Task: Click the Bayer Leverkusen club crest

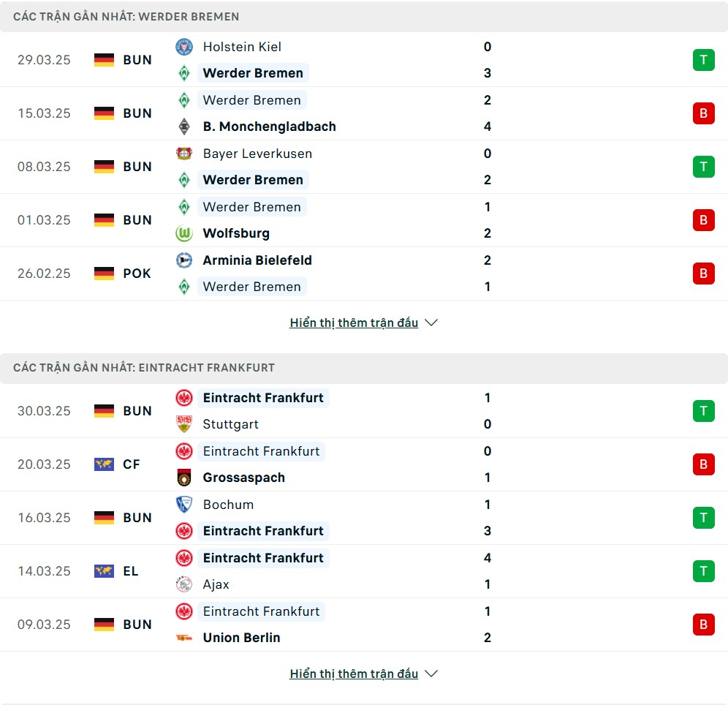Action: (184, 154)
